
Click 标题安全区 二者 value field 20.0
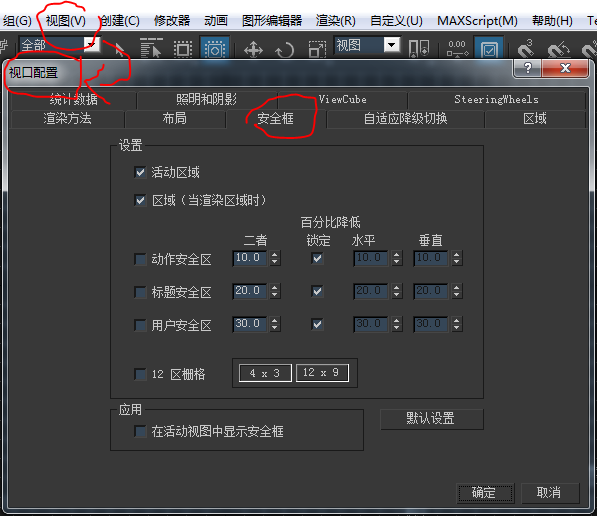249,291
